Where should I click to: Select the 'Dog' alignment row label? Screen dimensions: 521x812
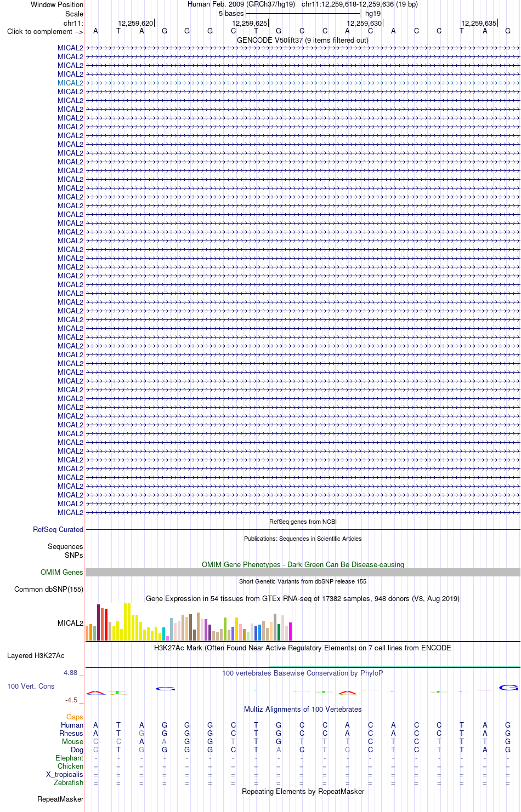[x=77, y=750]
